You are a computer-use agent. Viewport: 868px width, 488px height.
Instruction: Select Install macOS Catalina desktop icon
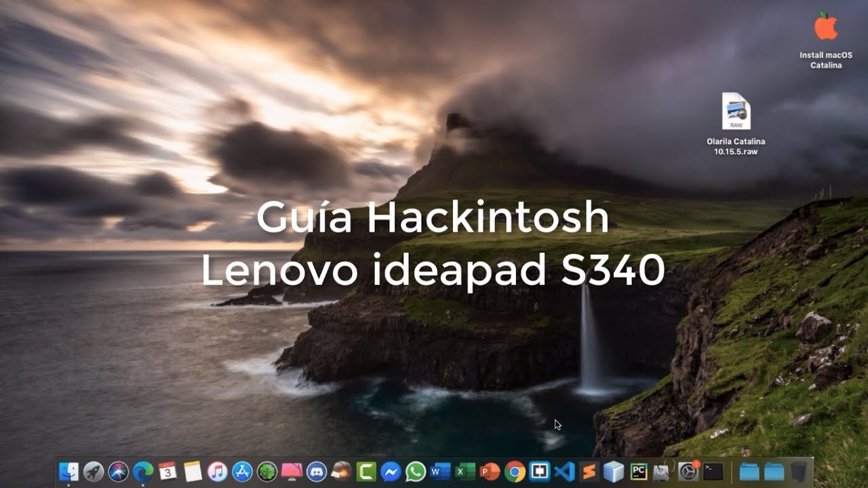pyautogui.click(x=825, y=40)
